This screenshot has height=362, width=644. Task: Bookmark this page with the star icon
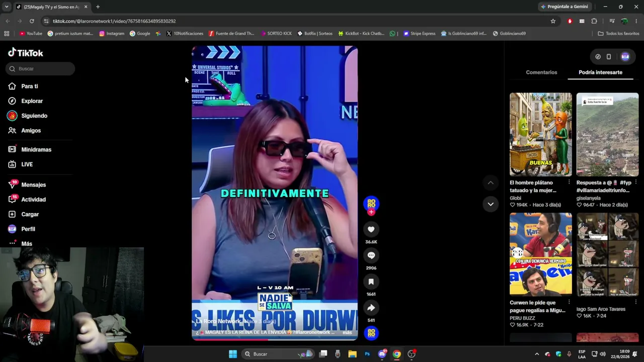coord(553,21)
